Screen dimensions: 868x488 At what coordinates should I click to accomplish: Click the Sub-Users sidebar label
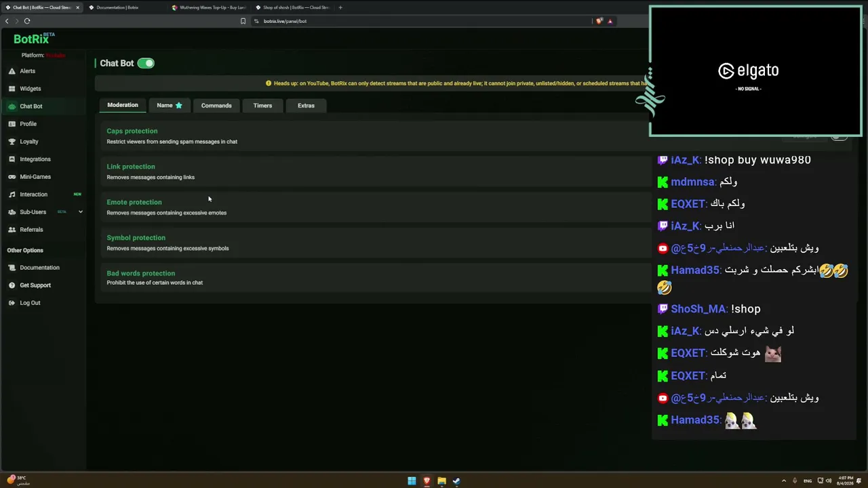[33, 212]
